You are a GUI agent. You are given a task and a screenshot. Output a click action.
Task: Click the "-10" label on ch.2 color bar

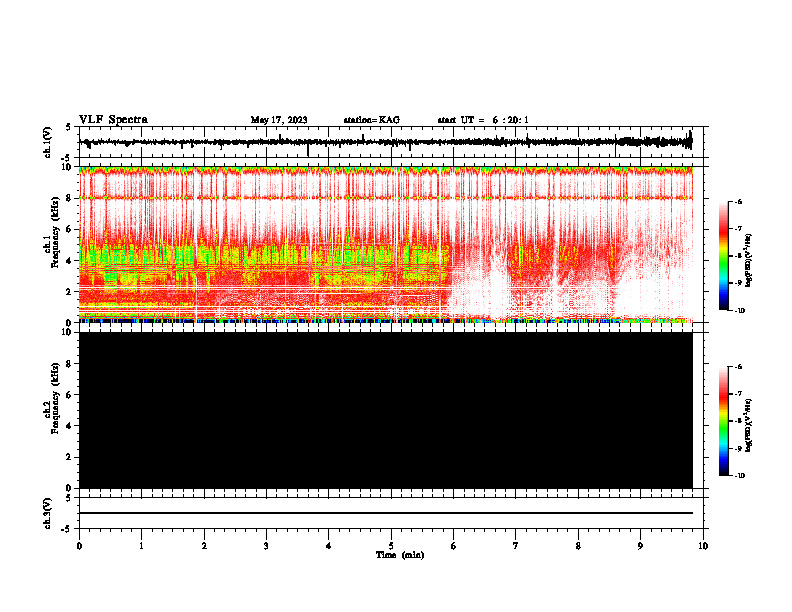[x=739, y=475]
